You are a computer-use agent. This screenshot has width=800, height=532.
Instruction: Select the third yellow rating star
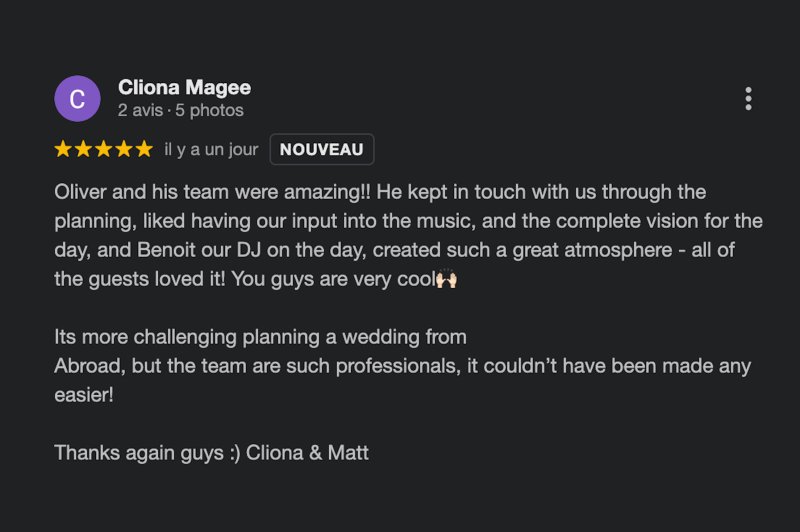(104, 149)
